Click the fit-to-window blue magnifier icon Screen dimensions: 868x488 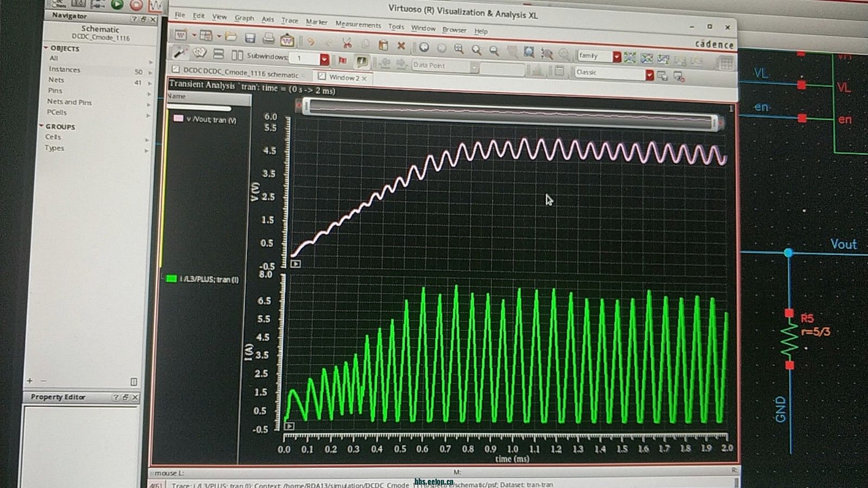click(x=529, y=52)
